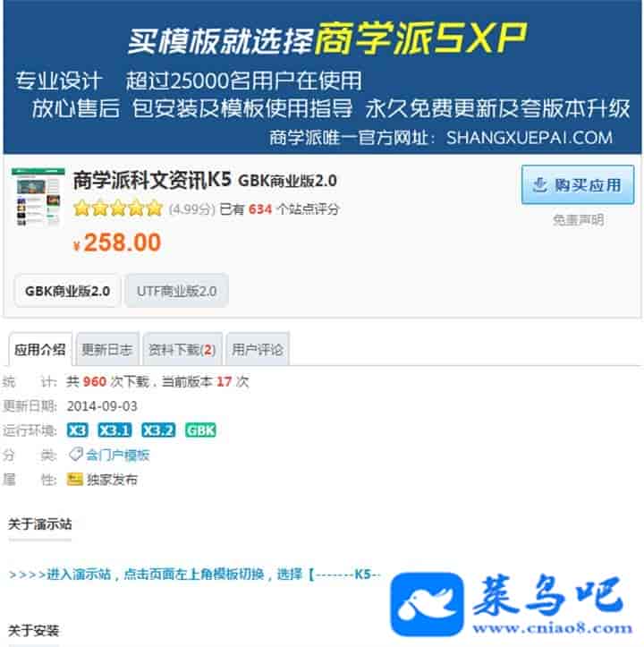The height and width of the screenshot is (647, 644).
Task: Switch to the 应用介绍 tab
Action: (x=40, y=350)
